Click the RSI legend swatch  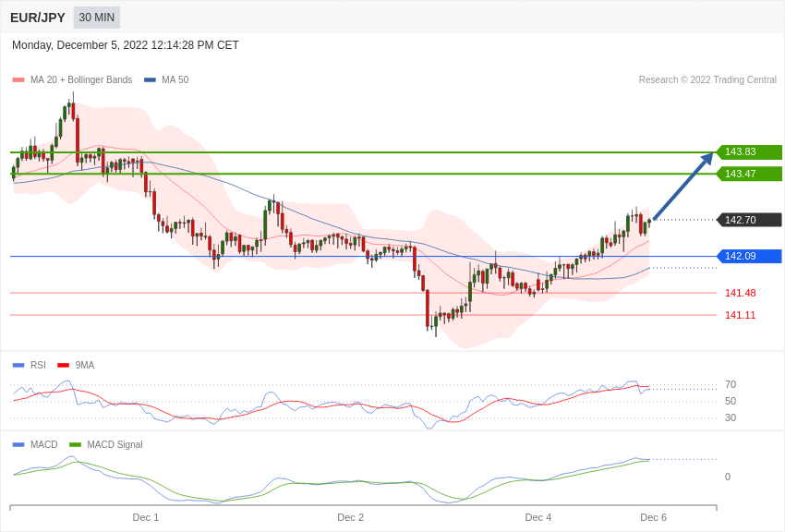point(18,366)
